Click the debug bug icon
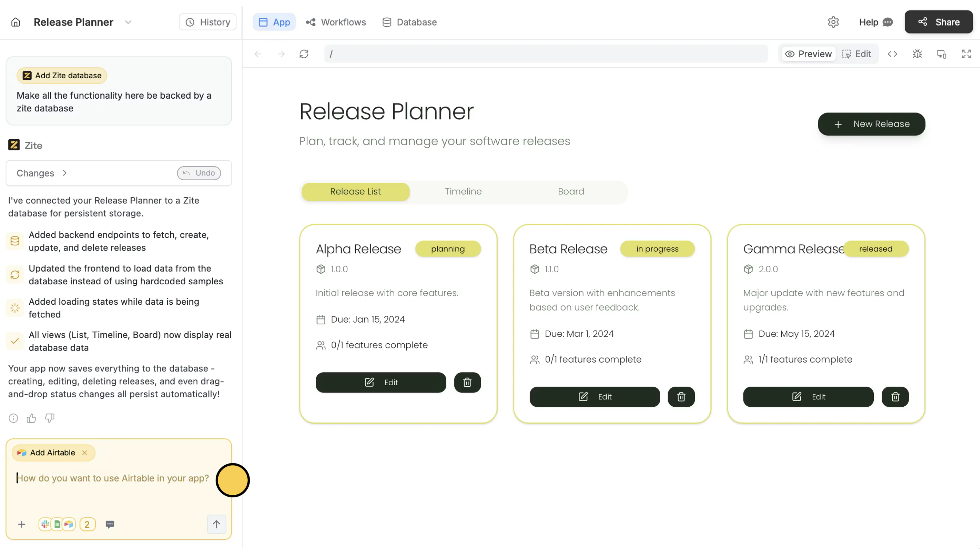The height and width of the screenshot is (549, 980). point(917,54)
